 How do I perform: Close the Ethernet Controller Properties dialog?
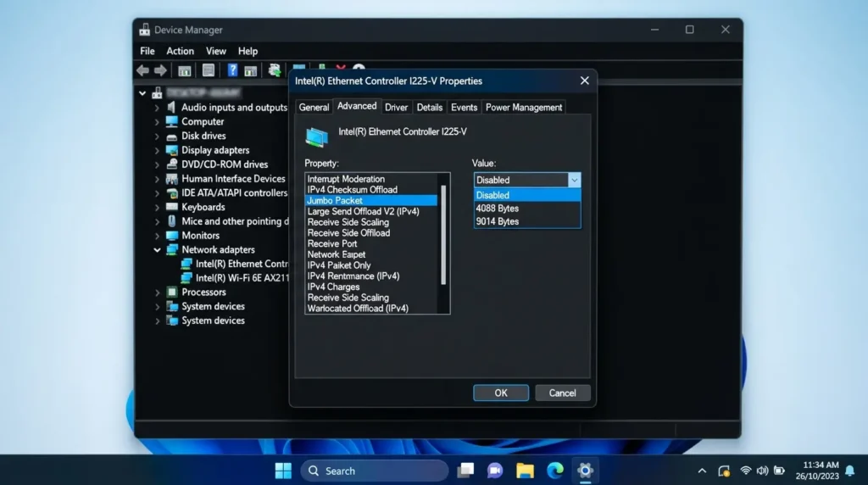tap(584, 81)
